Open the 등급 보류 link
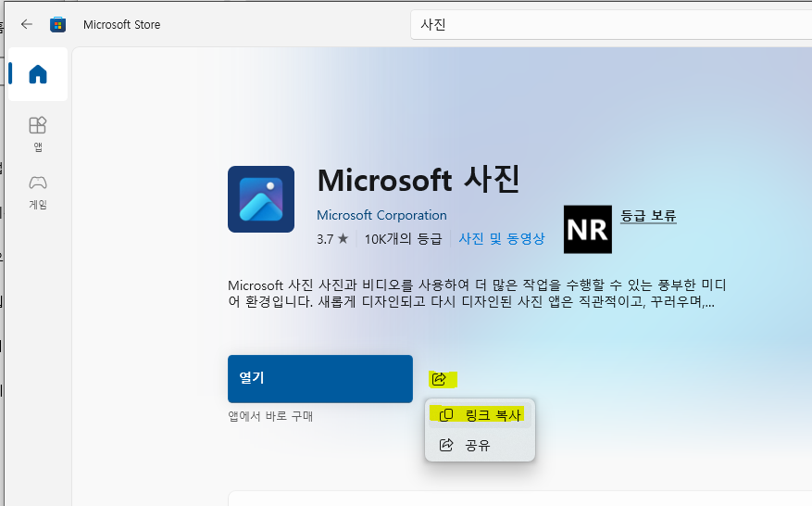812x506 pixels. [648, 215]
